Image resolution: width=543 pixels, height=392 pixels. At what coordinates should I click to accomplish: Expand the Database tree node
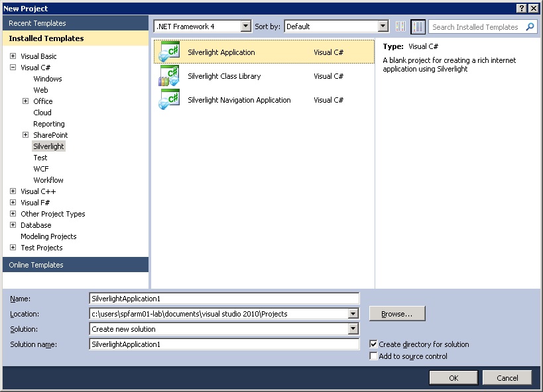pyautogui.click(x=13, y=225)
